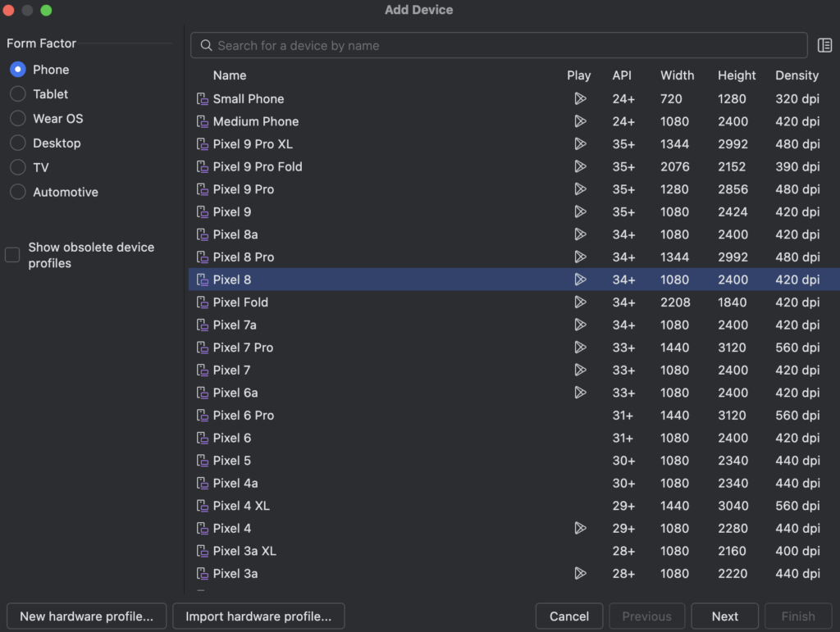The width and height of the screenshot is (840, 632).
Task: Select the Pixel 9 Pro Fold name
Action: coord(258,166)
